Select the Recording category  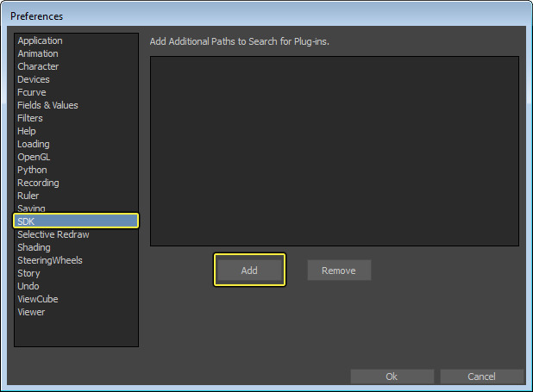coord(38,183)
